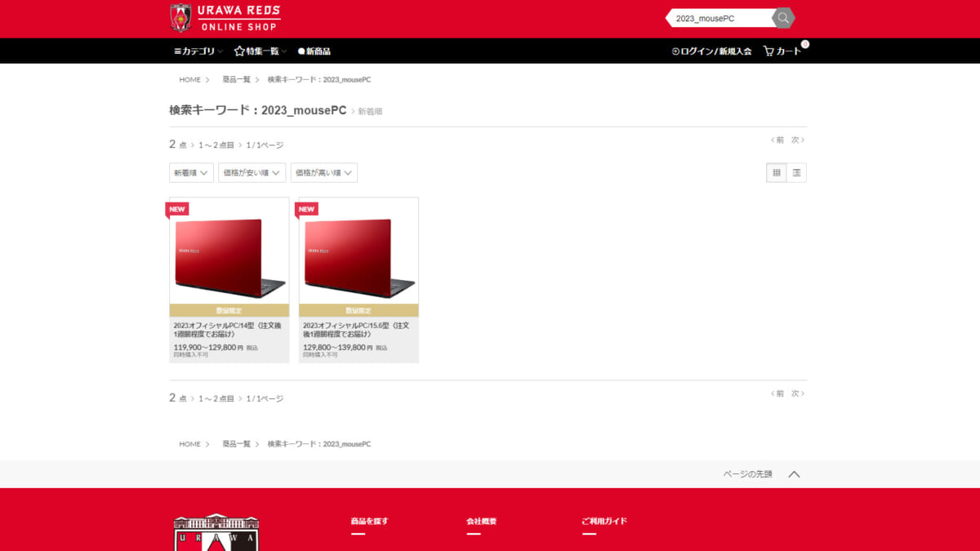The image size is (980, 551).
Task: Sort by 価格が高い順
Action: (x=324, y=172)
